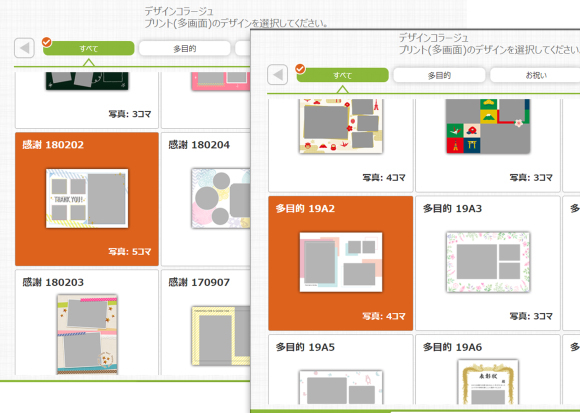The image size is (580, 413).
Task: Click the 多目的 19A2 title text
Action: coord(305,209)
